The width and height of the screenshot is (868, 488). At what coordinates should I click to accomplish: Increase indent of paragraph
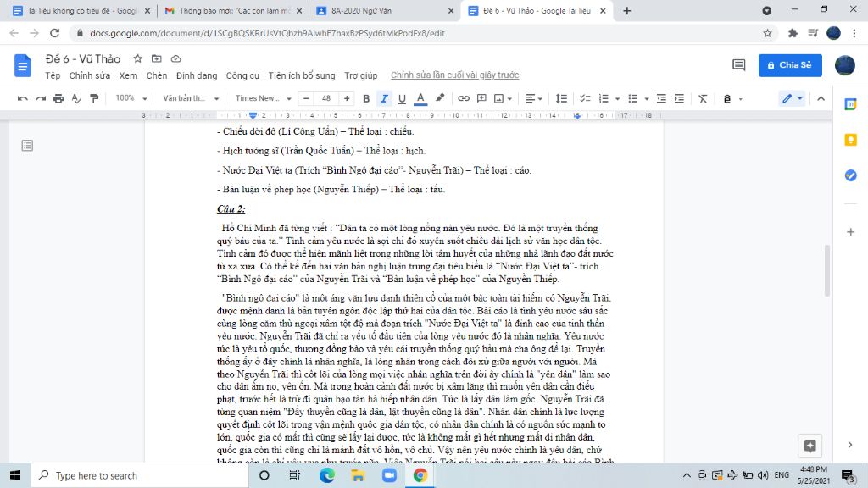pyautogui.click(x=679, y=98)
